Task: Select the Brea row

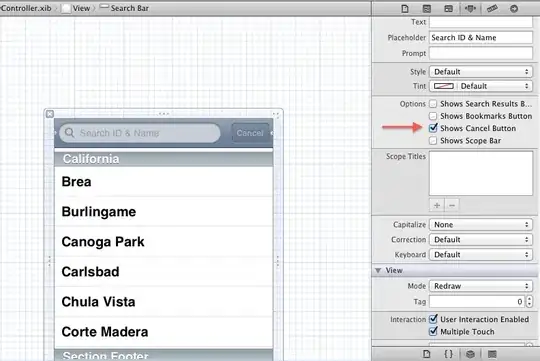Action: click(x=164, y=182)
